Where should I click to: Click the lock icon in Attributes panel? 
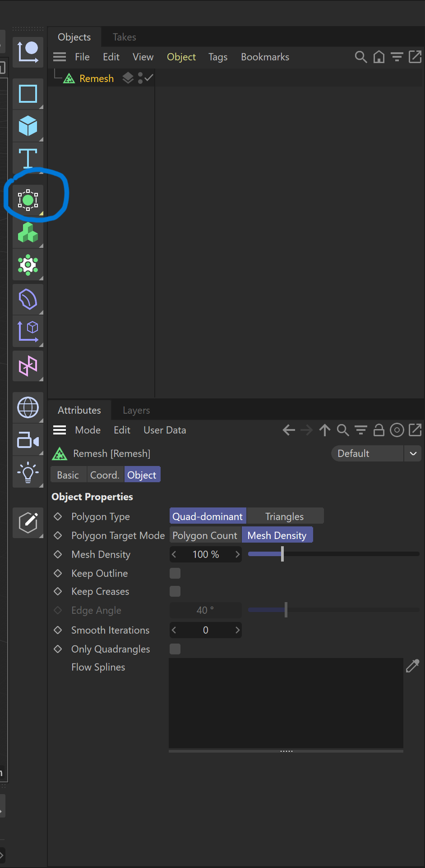pyautogui.click(x=379, y=430)
